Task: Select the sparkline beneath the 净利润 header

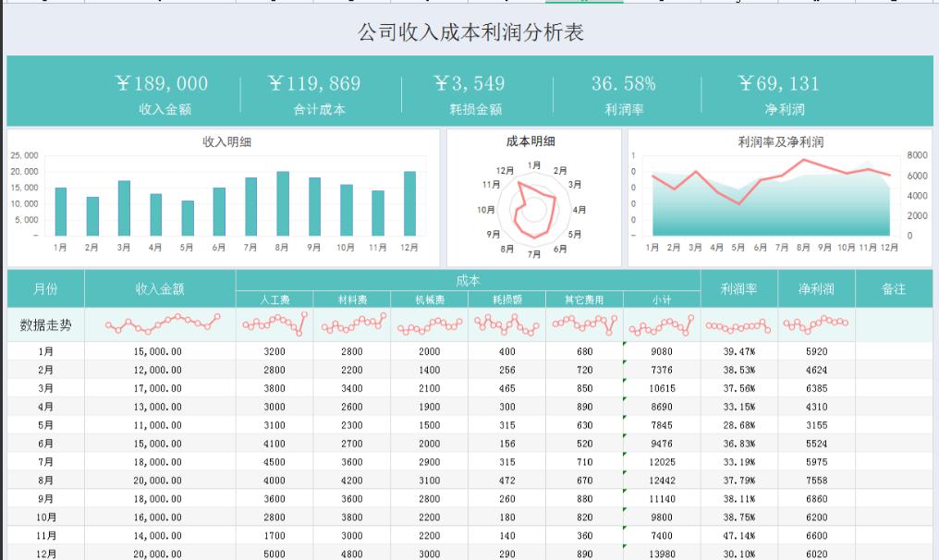Action: (x=817, y=324)
